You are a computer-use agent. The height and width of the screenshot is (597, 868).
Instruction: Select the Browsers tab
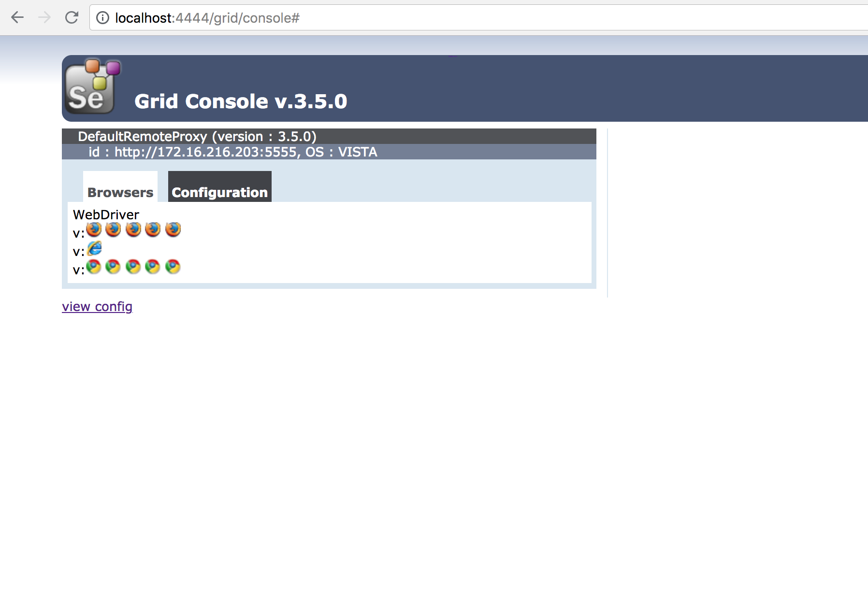coord(120,187)
